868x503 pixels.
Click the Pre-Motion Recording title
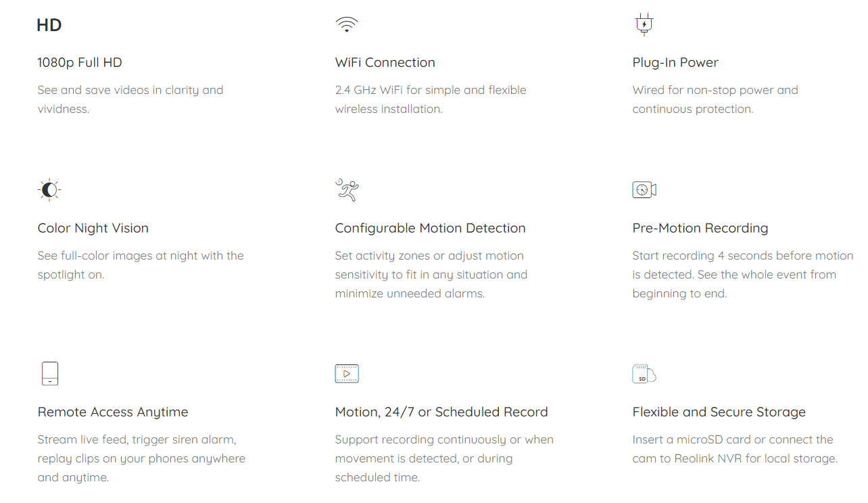click(x=700, y=228)
